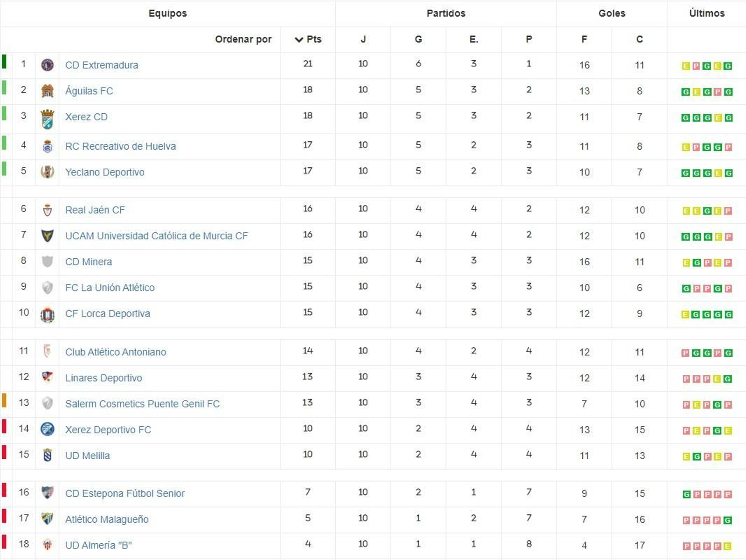Open CD Estepona Fútbol Senior team page
Image resolution: width=746 pixels, height=560 pixels.
pyautogui.click(x=124, y=493)
